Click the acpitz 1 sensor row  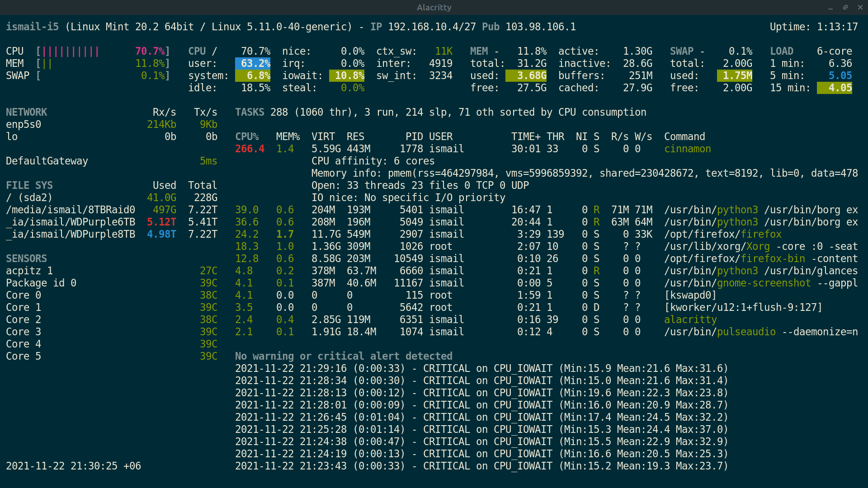pos(112,271)
